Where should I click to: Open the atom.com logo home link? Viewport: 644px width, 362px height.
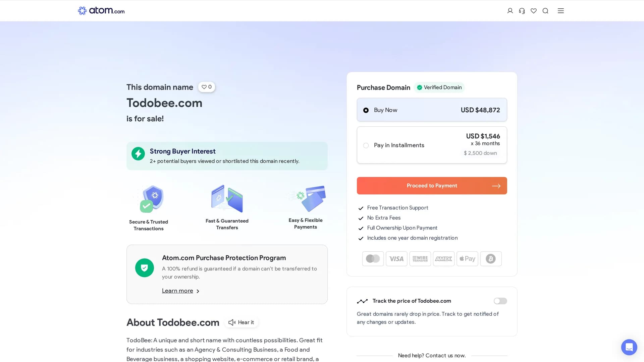point(101,11)
